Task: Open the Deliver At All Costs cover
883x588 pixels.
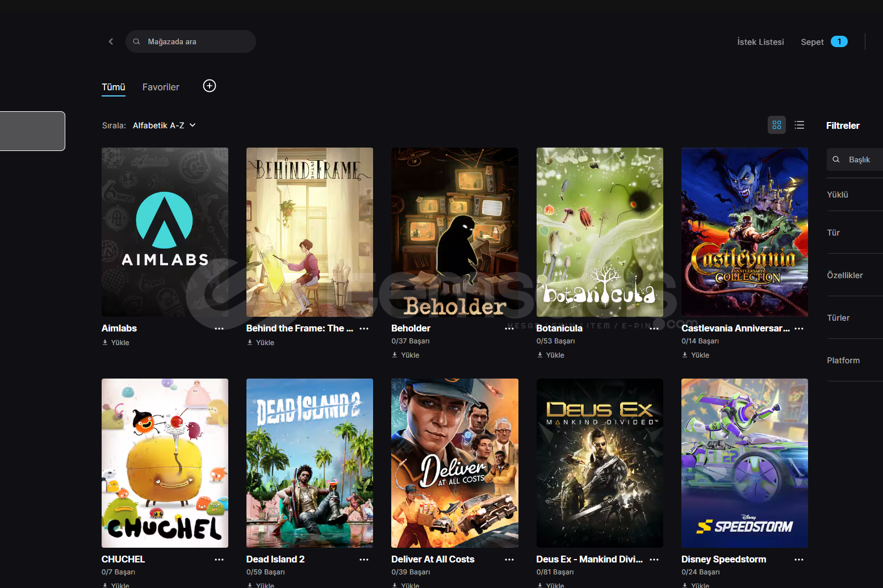Action: (455, 463)
